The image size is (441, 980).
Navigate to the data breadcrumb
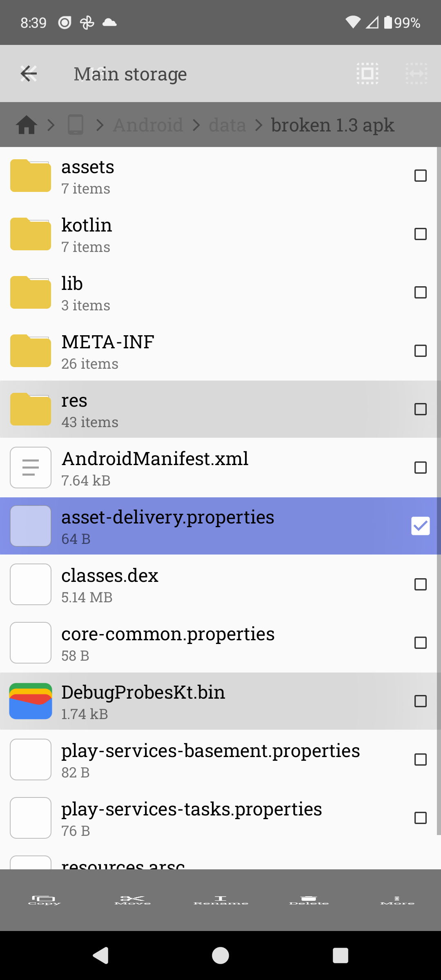point(227,125)
